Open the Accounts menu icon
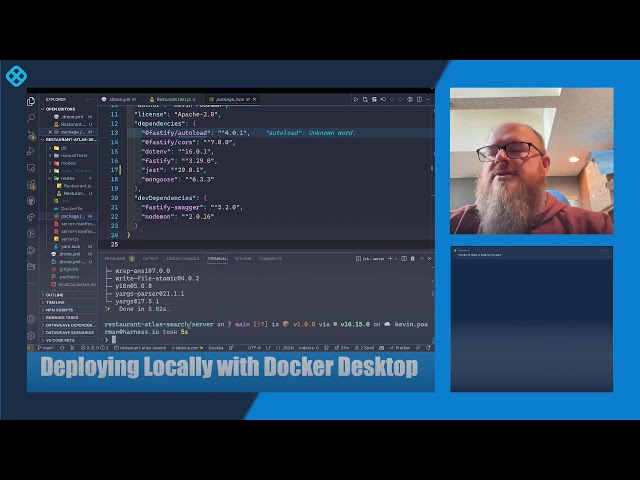This screenshot has width=640, height=480. coord(31,319)
